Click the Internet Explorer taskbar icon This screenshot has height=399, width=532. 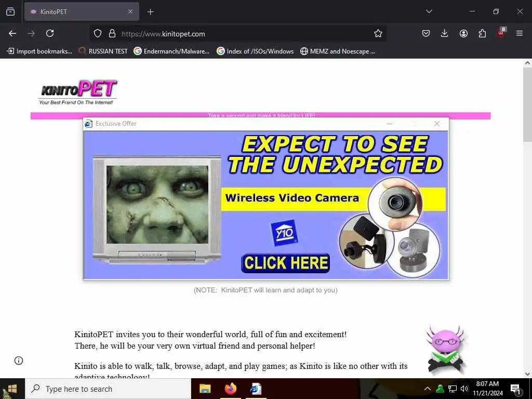(x=256, y=389)
